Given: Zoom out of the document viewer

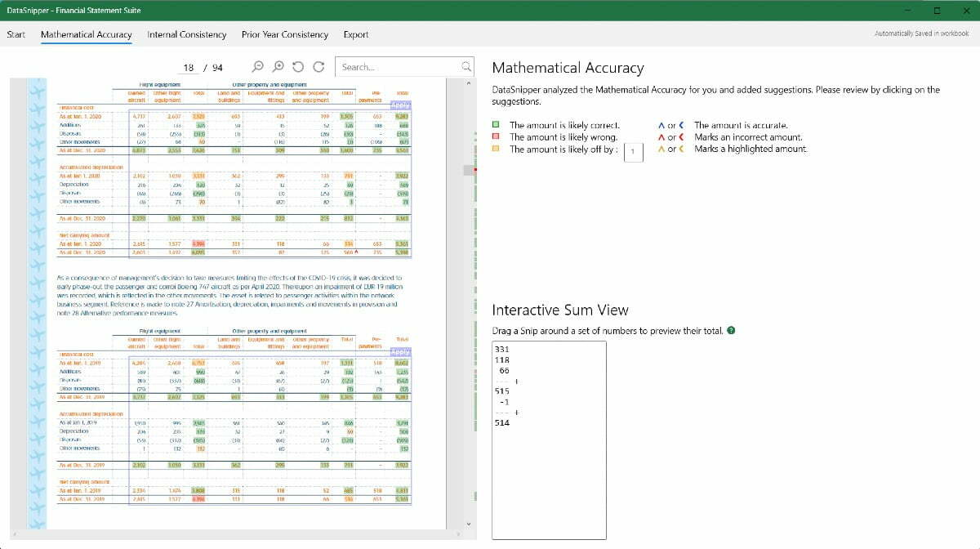Looking at the screenshot, I should [259, 67].
